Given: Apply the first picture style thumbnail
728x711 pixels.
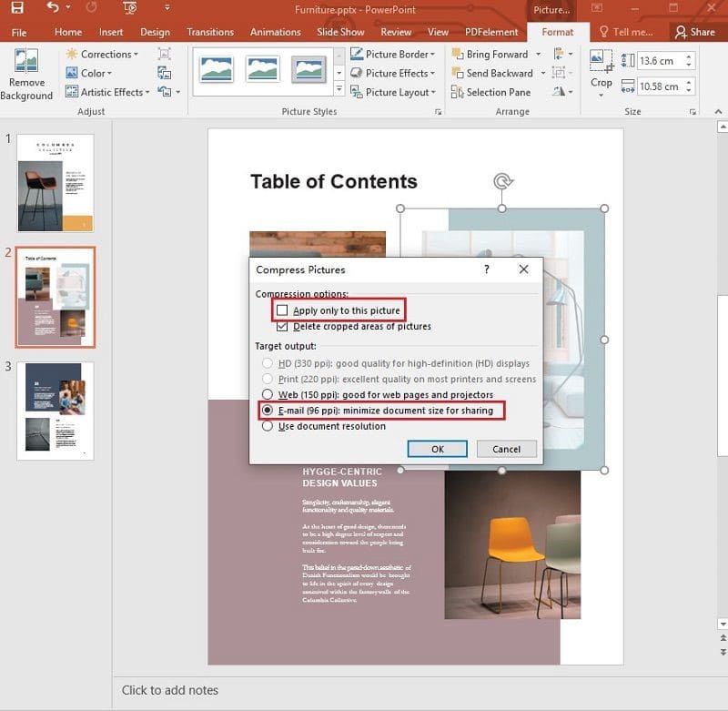Looking at the screenshot, I should coord(217,70).
